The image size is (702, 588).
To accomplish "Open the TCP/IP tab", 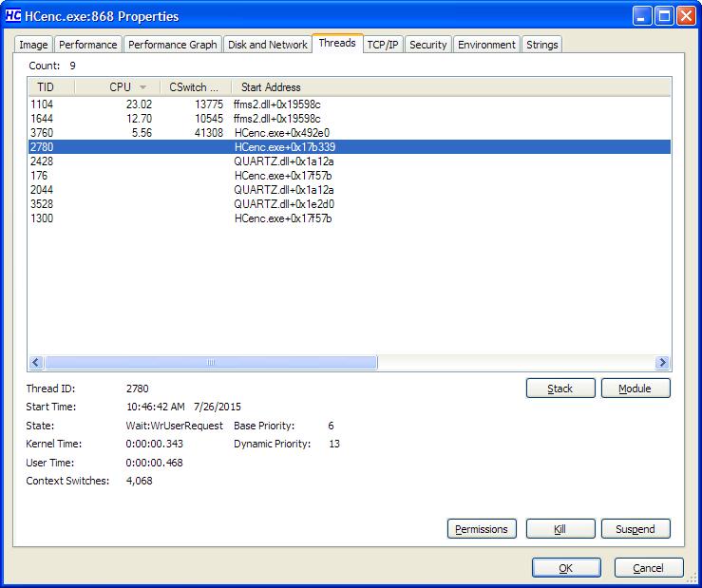I will (383, 45).
